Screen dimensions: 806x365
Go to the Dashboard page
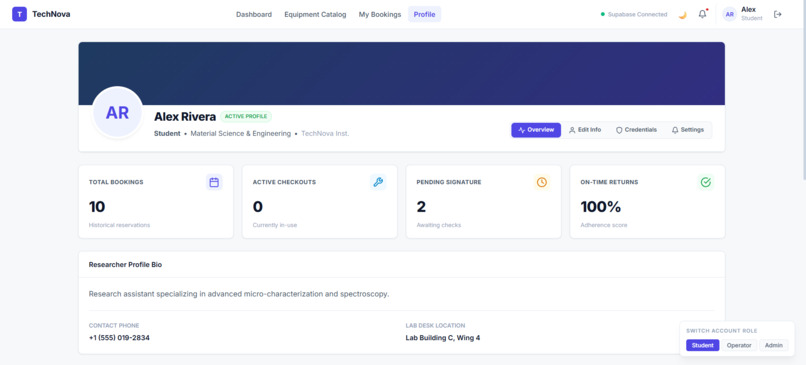254,14
